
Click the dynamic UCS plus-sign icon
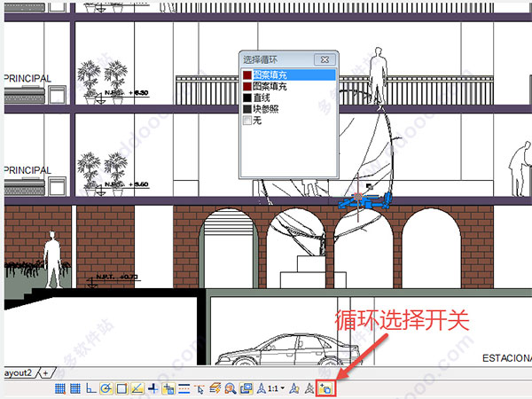tap(153, 388)
